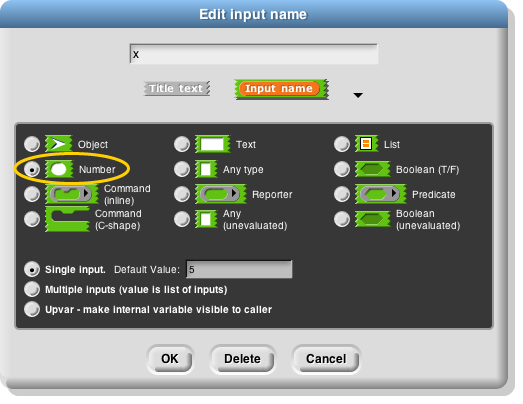Click the Command C-shape slot icon

click(68, 219)
